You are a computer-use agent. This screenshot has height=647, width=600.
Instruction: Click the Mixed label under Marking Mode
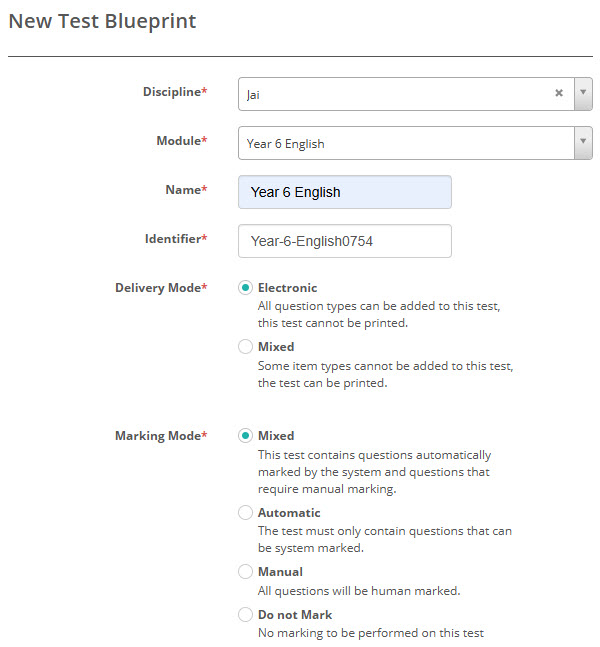276,436
